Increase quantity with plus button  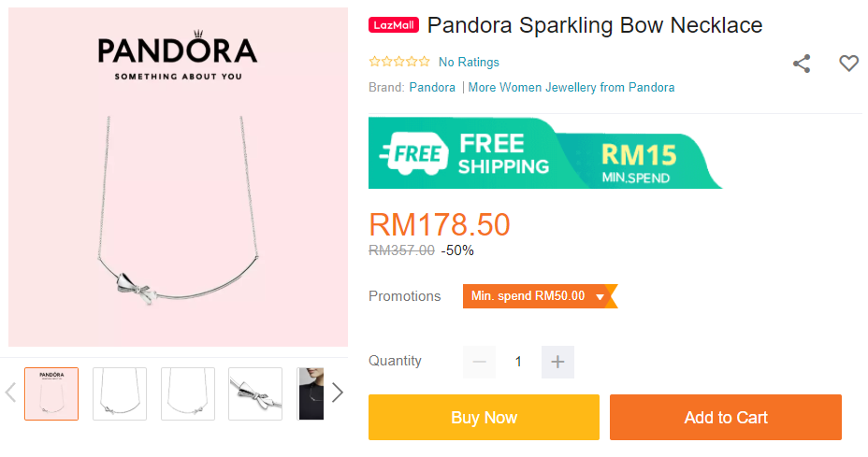click(557, 362)
